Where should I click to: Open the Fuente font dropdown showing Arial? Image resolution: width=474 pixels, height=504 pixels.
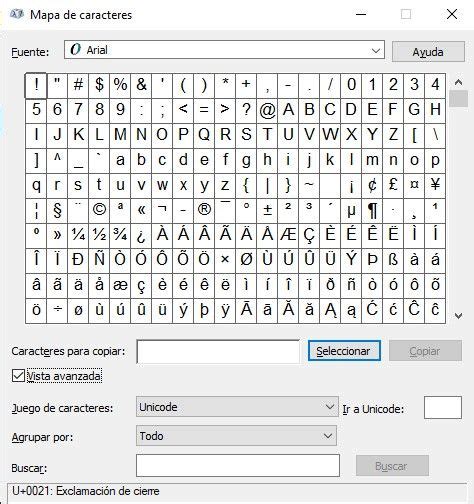[224, 50]
